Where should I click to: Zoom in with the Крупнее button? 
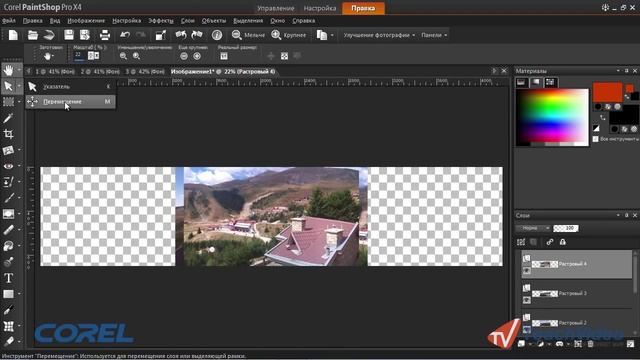pyautogui.click(x=288, y=35)
